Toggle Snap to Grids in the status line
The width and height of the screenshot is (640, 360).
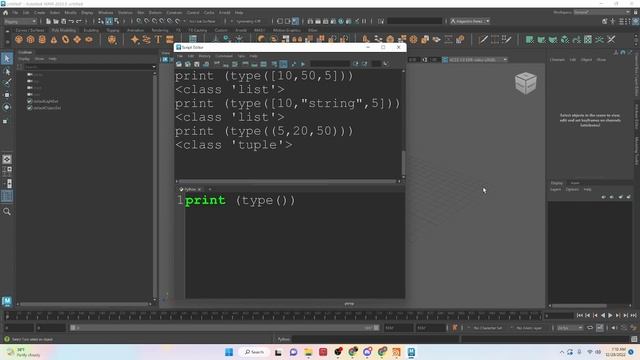[x=139, y=21]
